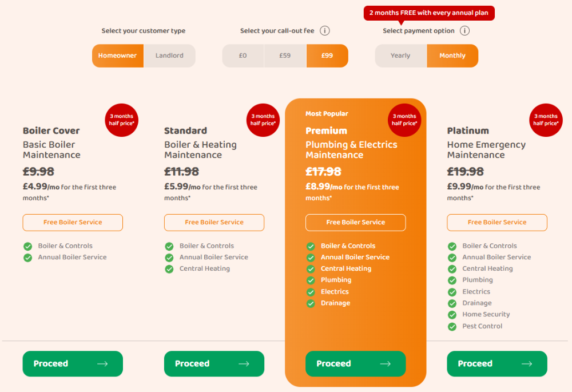Open call-out fee info icon

(325, 31)
